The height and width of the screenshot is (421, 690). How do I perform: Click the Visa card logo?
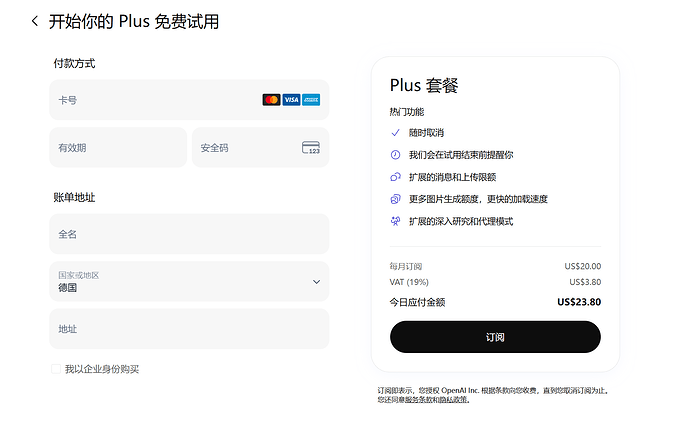291,100
